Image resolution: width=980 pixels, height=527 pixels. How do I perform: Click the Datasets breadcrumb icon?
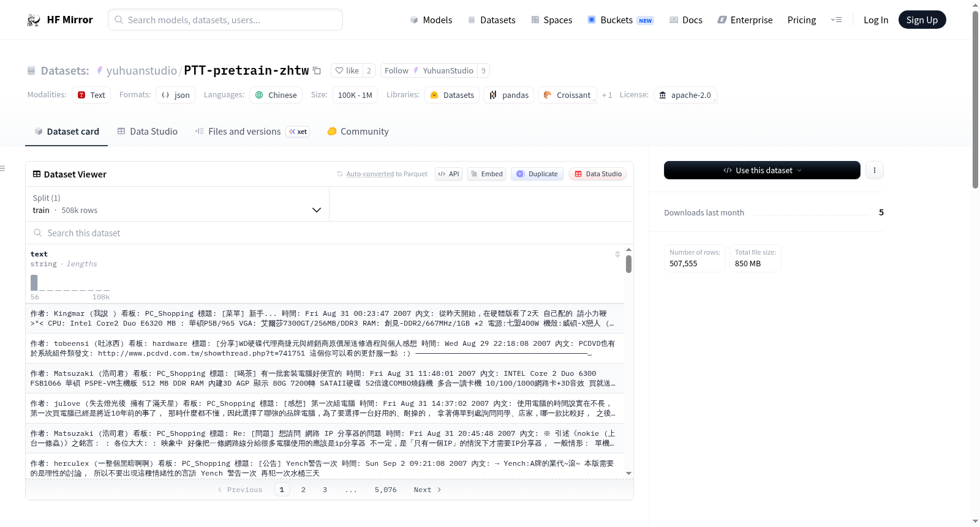pyautogui.click(x=31, y=70)
